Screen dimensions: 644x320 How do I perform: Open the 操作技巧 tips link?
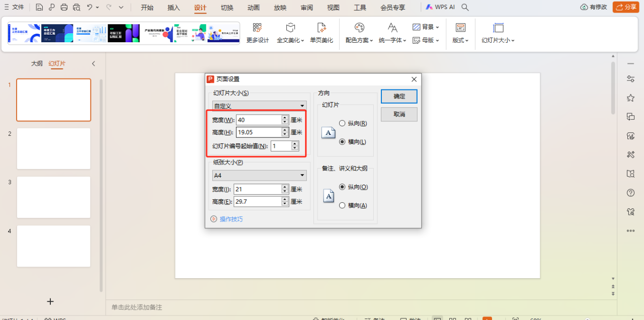pos(231,218)
